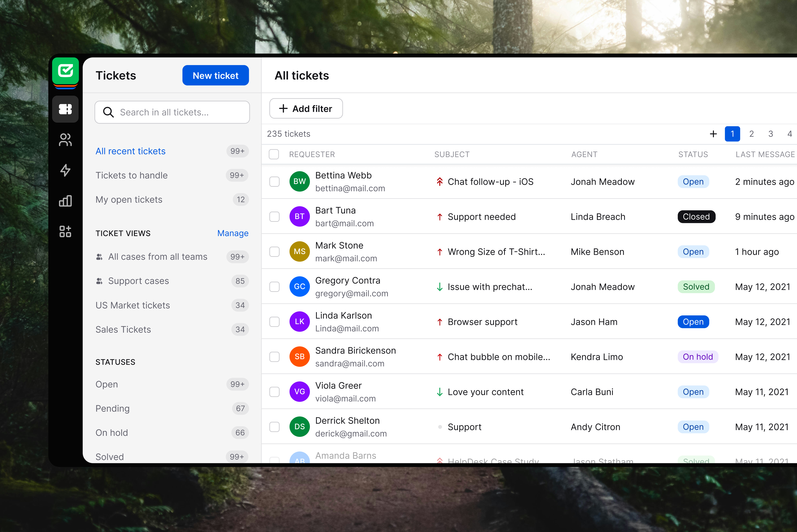Go to page 2 of tickets
Viewport: 797px width, 532px height.
pyautogui.click(x=752, y=134)
